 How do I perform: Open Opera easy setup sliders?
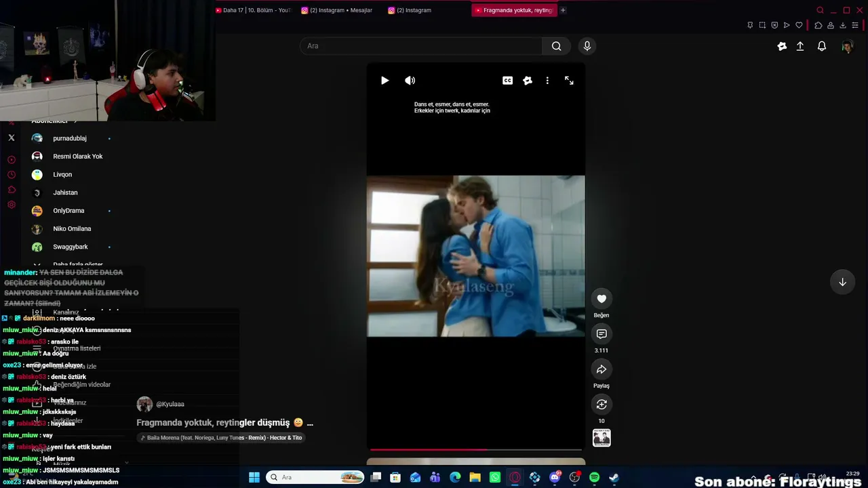pyautogui.click(x=856, y=25)
